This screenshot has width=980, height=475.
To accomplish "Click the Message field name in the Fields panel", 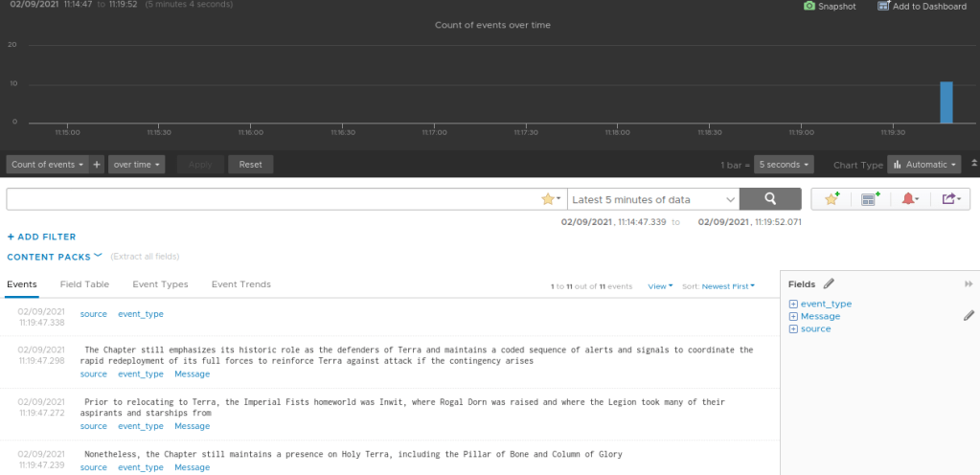I will tap(821, 316).
